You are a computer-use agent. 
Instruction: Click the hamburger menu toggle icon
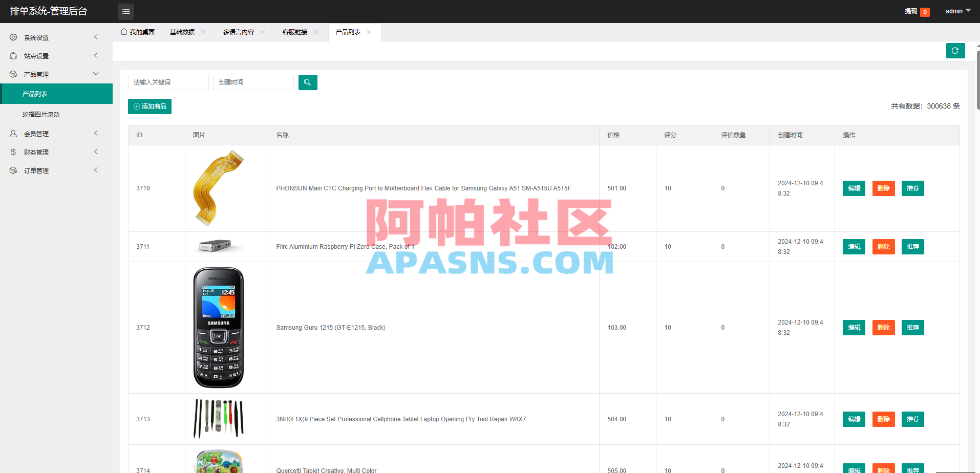(125, 11)
